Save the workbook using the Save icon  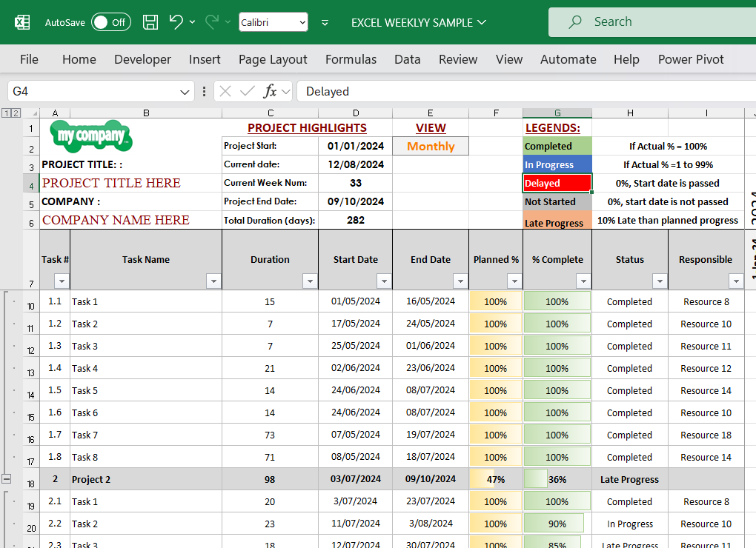coord(150,22)
